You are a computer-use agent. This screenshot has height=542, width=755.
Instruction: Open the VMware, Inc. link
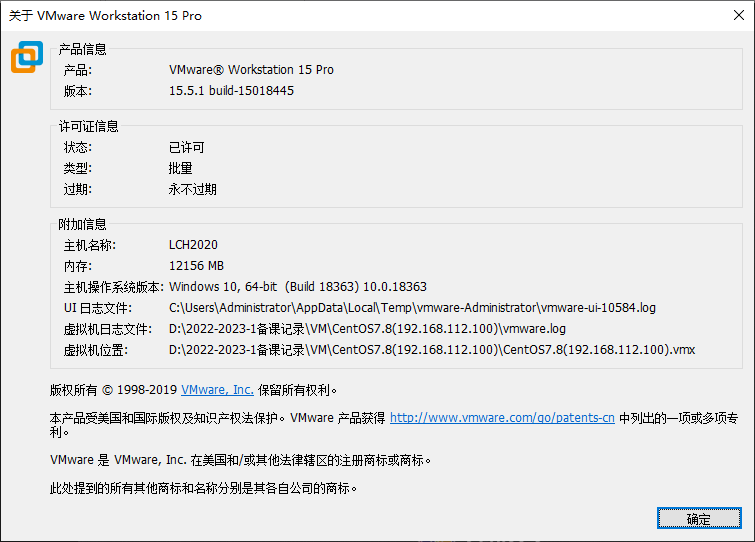click(x=217, y=390)
